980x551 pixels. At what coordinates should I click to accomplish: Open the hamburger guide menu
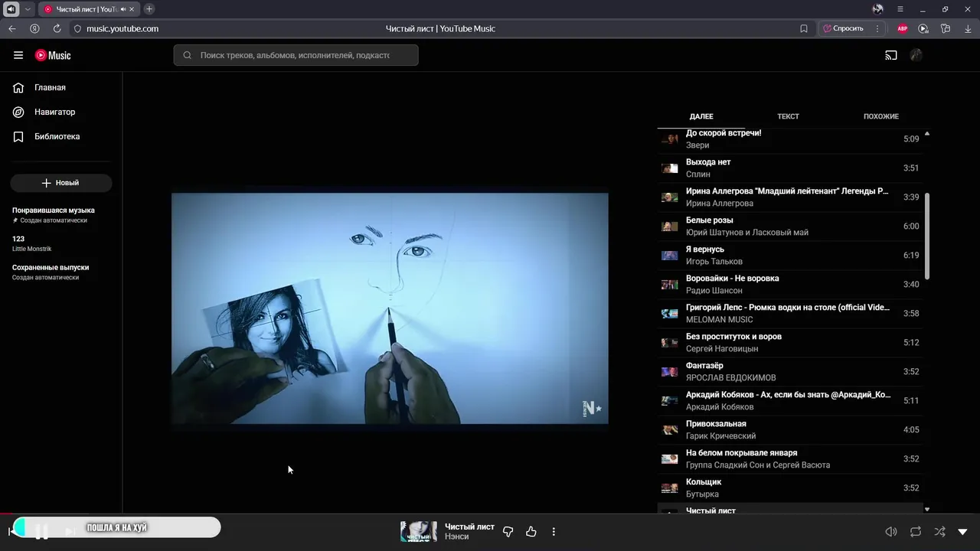click(18, 55)
